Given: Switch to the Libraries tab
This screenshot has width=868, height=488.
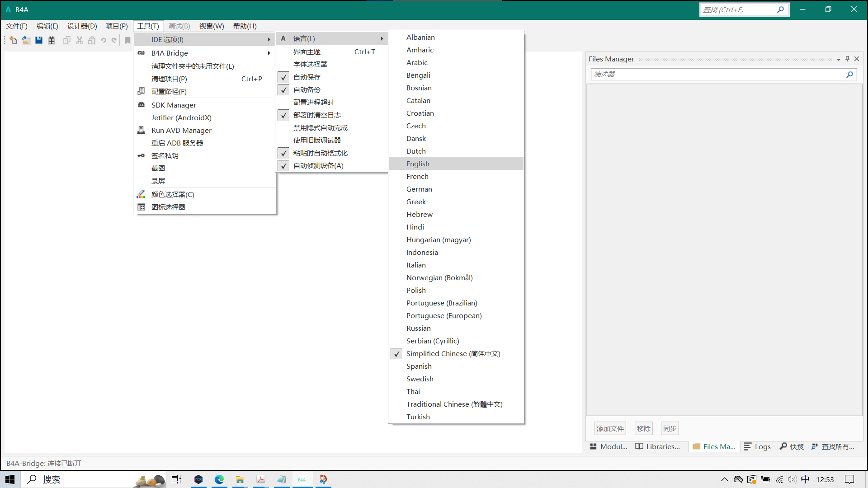Looking at the screenshot, I should click(658, 447).
